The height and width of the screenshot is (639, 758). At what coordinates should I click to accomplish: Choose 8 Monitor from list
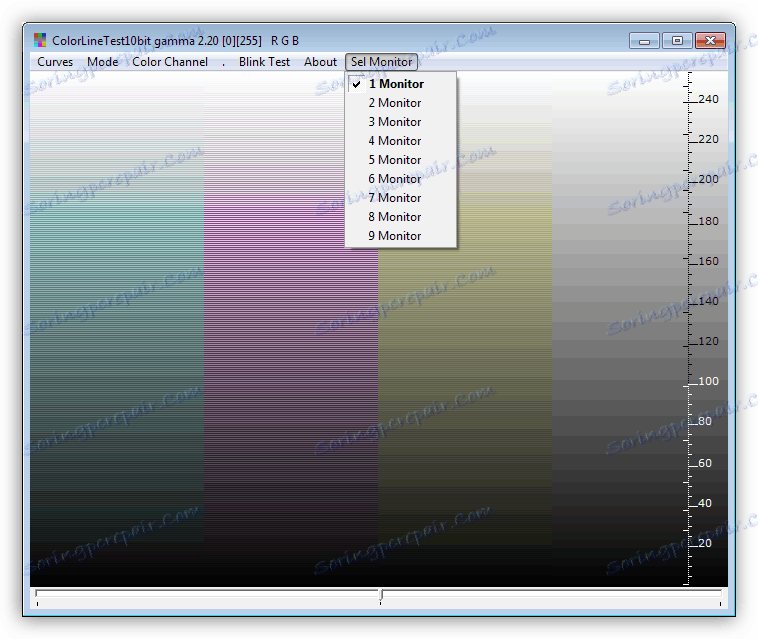(x=401, y=217)
